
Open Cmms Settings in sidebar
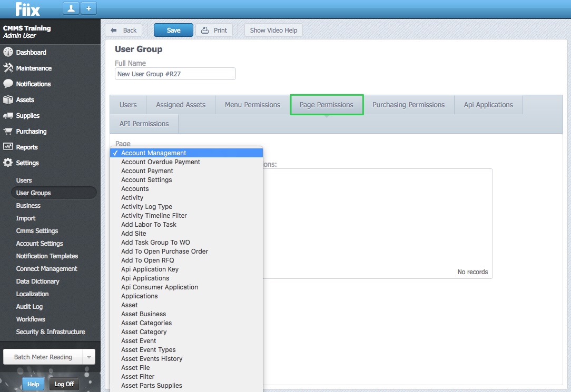coord(37,230)
